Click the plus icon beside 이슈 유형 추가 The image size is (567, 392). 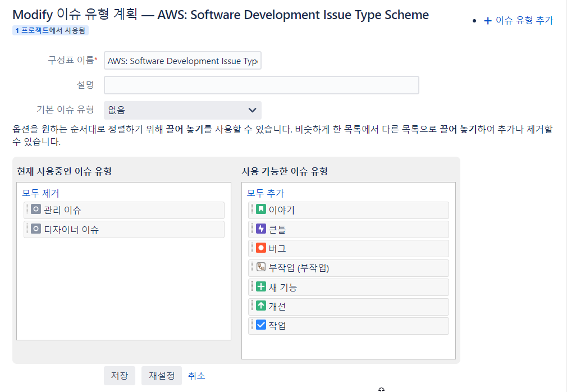tap(488, 21)
